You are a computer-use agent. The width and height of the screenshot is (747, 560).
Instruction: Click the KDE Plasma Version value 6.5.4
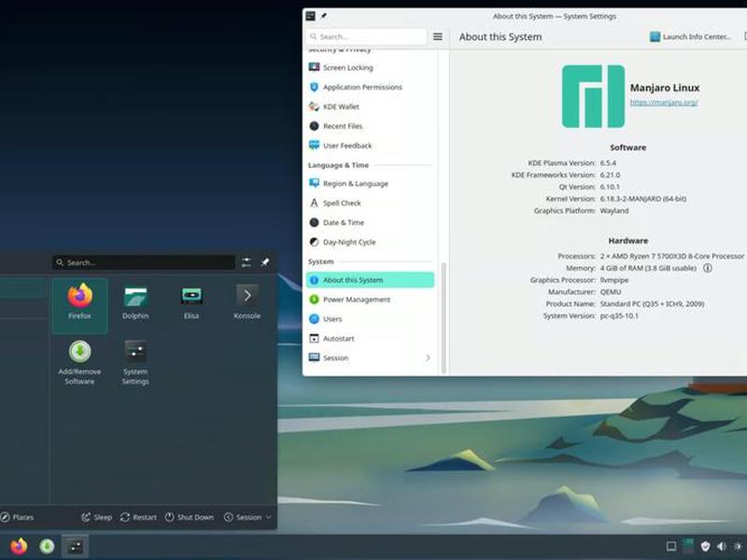[x=608, y=162]
